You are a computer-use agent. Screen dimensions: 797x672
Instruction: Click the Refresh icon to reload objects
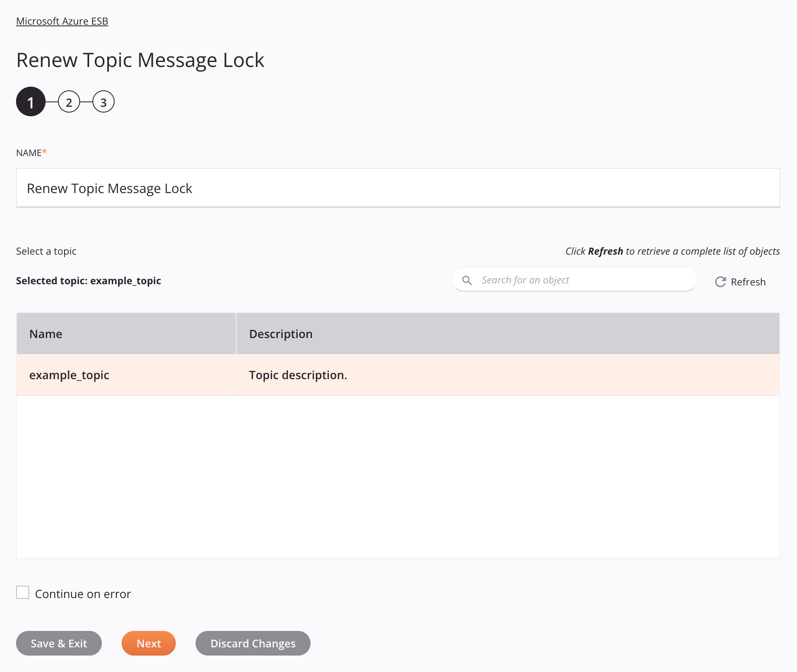720,281
